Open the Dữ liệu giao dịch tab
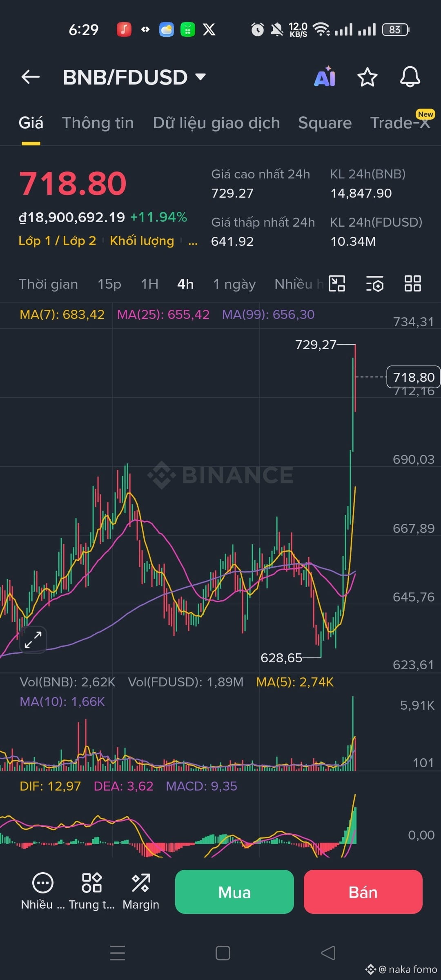This screenshot has width=441, height=980. tap(216, 123)
